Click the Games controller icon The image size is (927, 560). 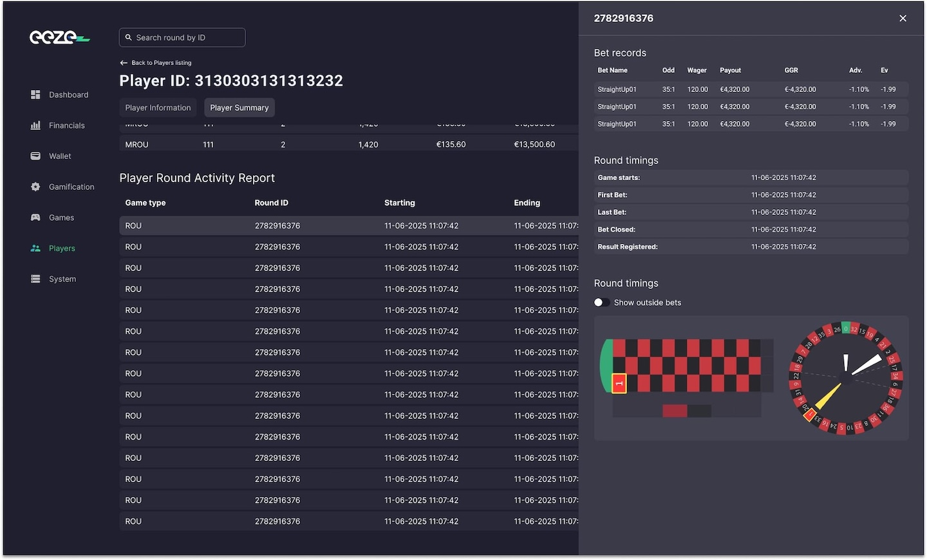pos(35,218)
